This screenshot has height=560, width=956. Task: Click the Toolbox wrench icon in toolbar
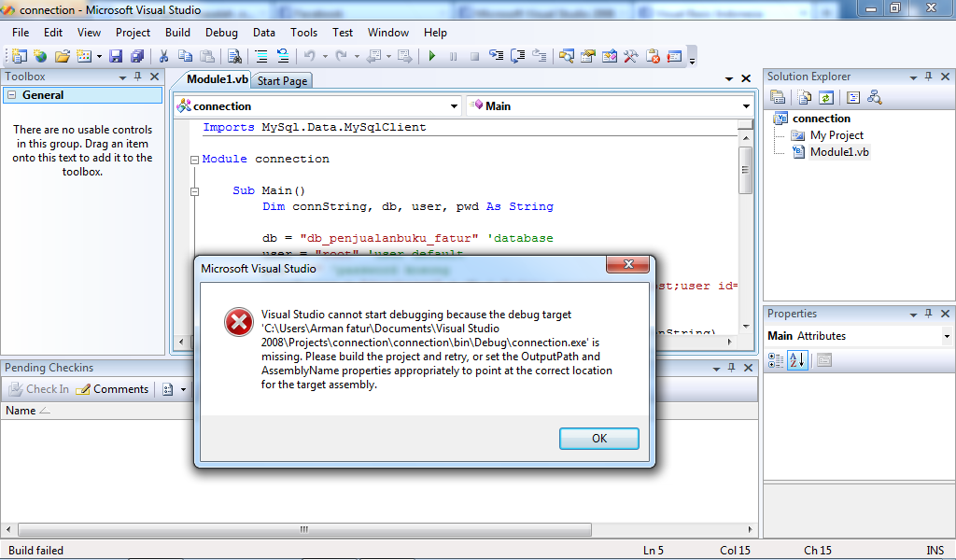pyautogui.click(x=630, y=56)
